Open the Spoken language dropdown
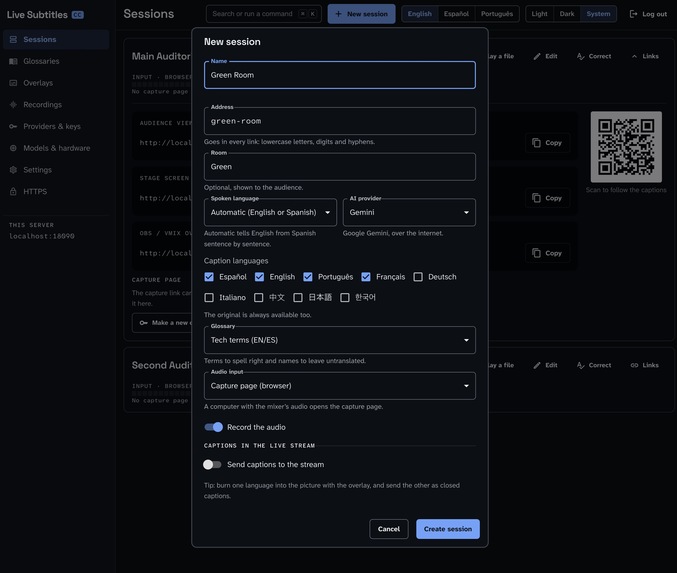The height and width of the screenshot is (573, 677). [270, 212]
